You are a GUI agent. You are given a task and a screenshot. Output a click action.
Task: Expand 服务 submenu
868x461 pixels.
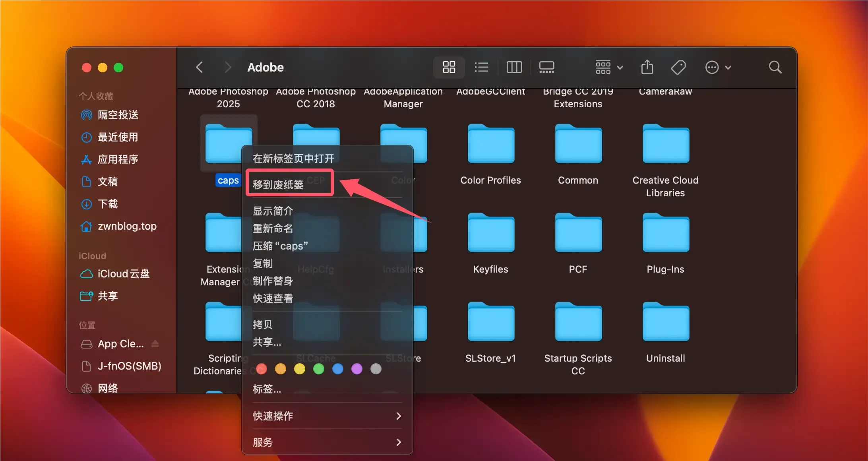point(327,442)
